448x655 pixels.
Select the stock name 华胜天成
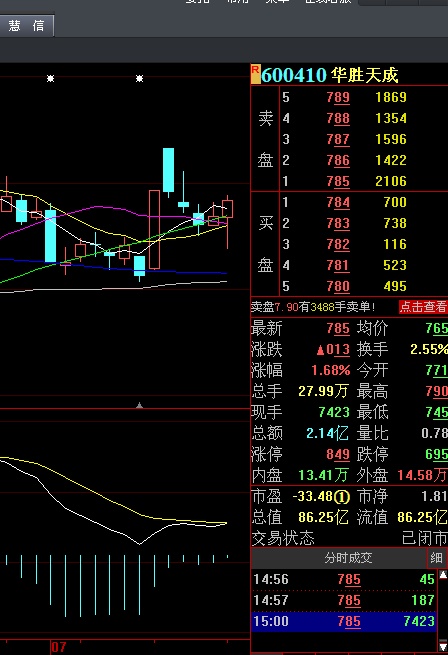(364, 76)
